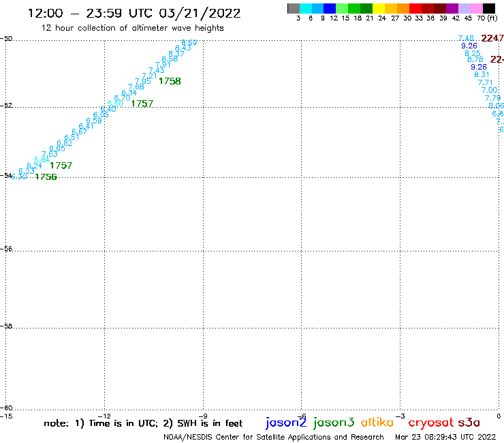Click the green time label 1756
Screen dimensions: 504x443
pyautogui.click(x=46, y=177)
